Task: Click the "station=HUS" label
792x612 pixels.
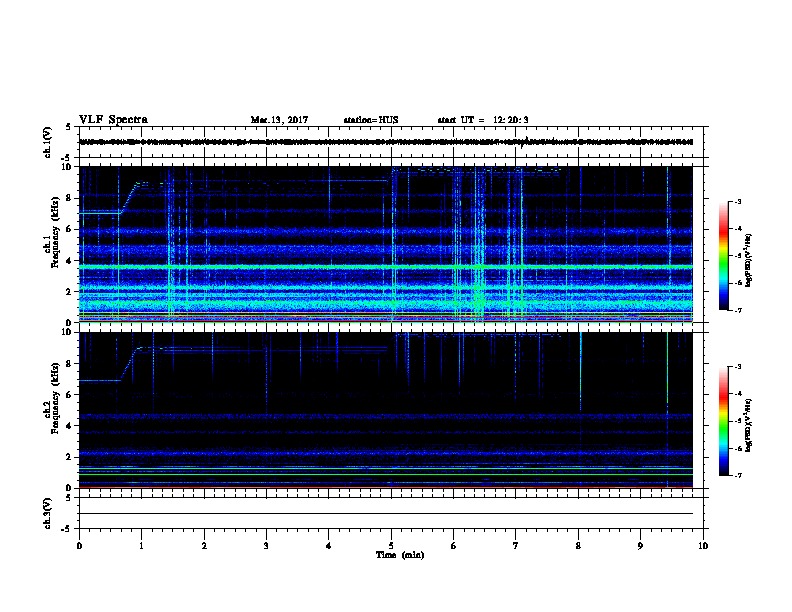Action: pyautogui.click(x=371, y=120)
